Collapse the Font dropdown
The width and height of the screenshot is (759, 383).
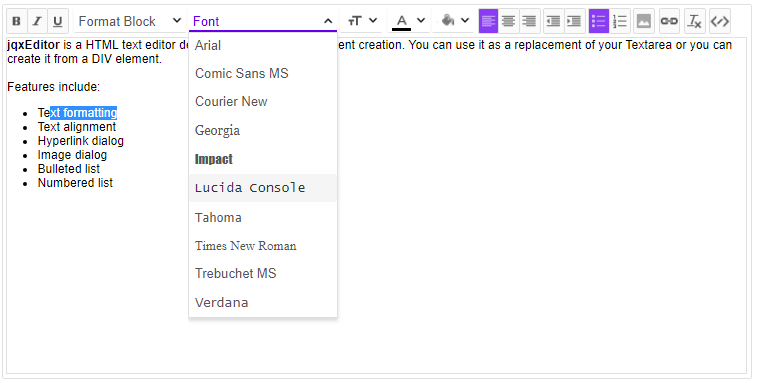pos(263,21)
